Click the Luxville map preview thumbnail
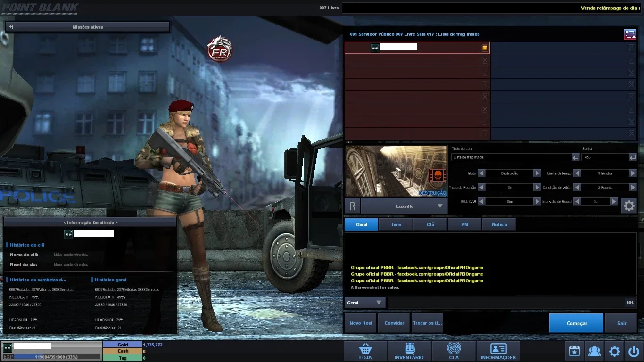This screenshot has height=362, width=644. [396, 171]
